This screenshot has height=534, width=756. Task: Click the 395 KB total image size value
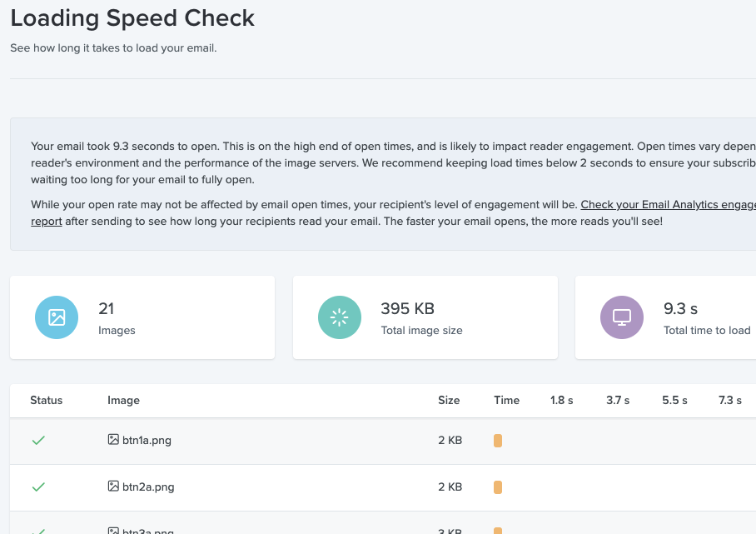[407, 308]
